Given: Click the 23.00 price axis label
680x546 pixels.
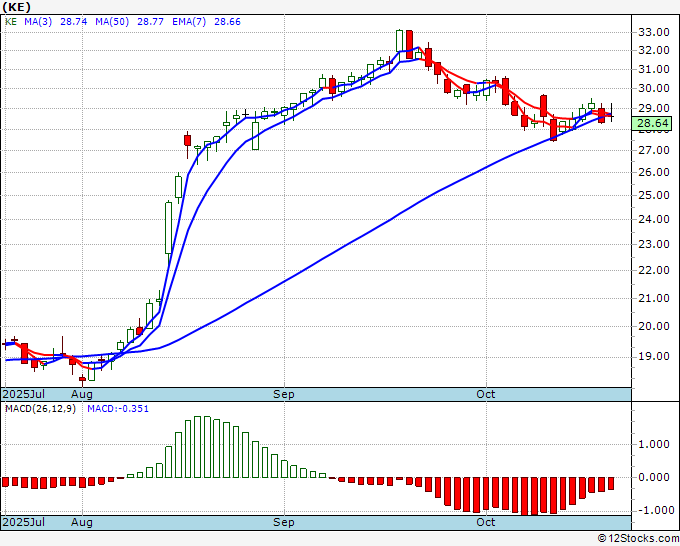Looking at the screenshot, I should 654,244.
